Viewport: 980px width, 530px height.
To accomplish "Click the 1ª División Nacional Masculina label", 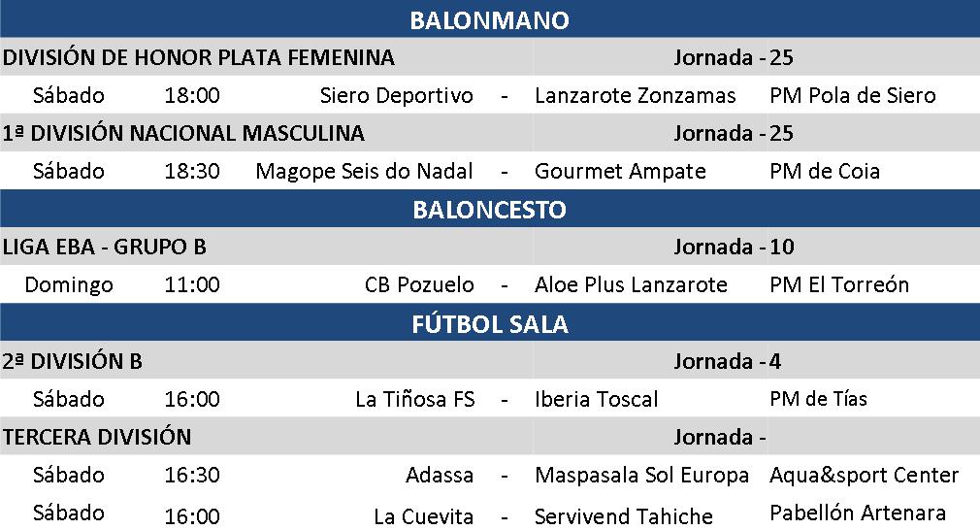I will (184, 133).
